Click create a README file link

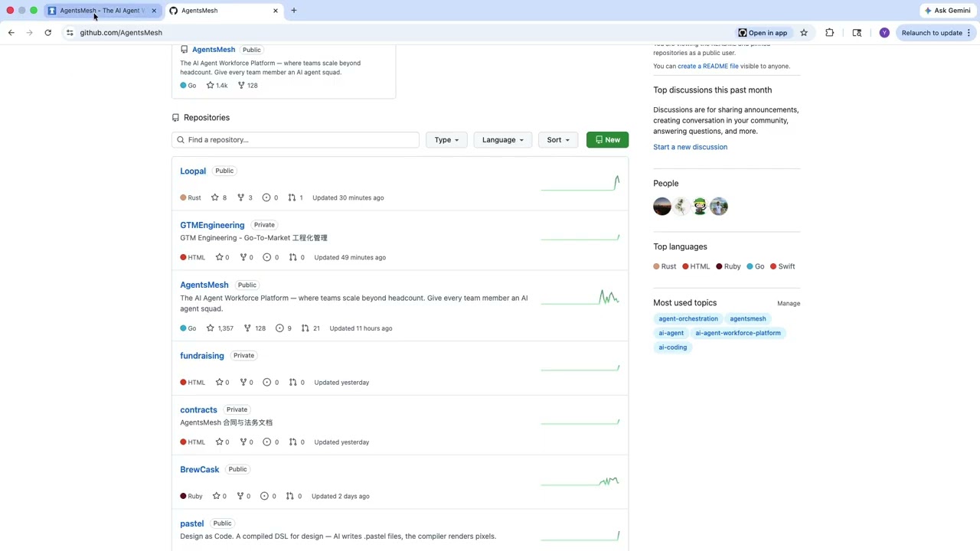(708, 67)
